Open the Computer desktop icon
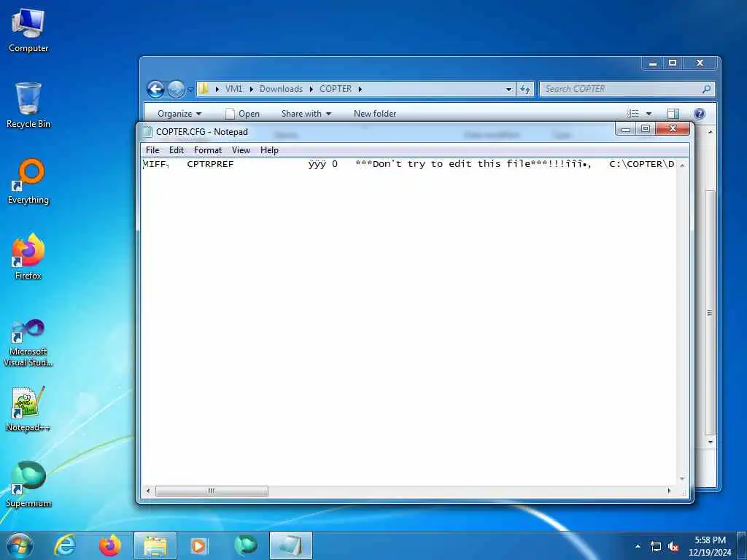 coord(28,31)
